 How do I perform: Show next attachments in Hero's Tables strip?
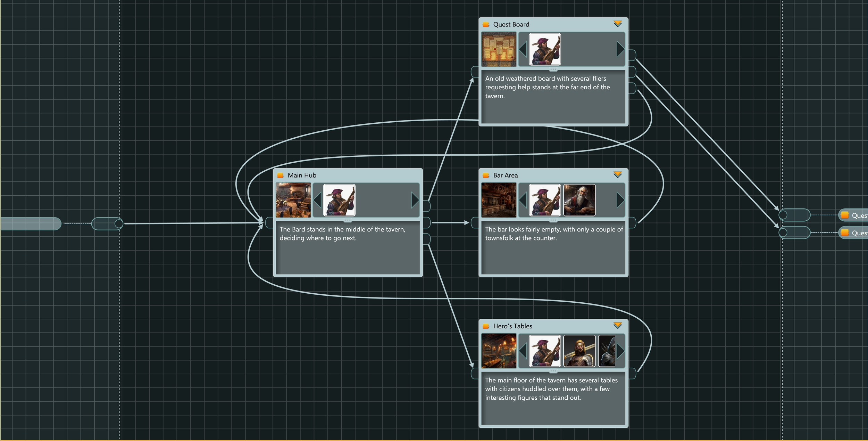[620, 351]
